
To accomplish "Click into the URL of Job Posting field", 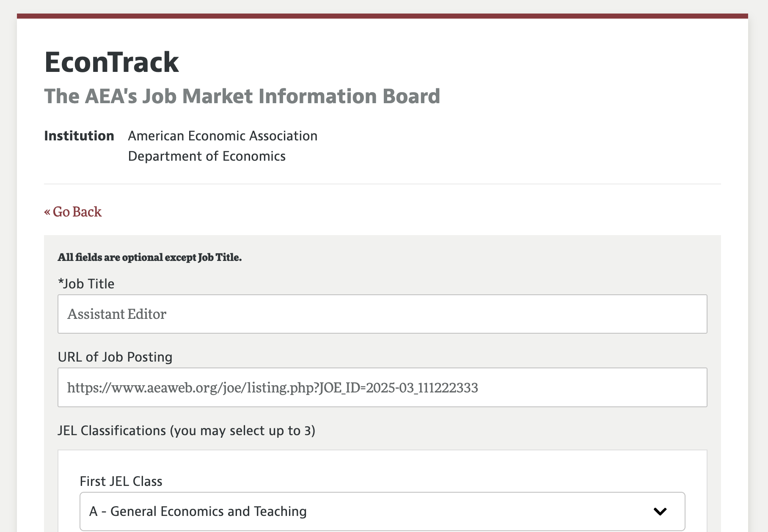I will tap(382, 388).
